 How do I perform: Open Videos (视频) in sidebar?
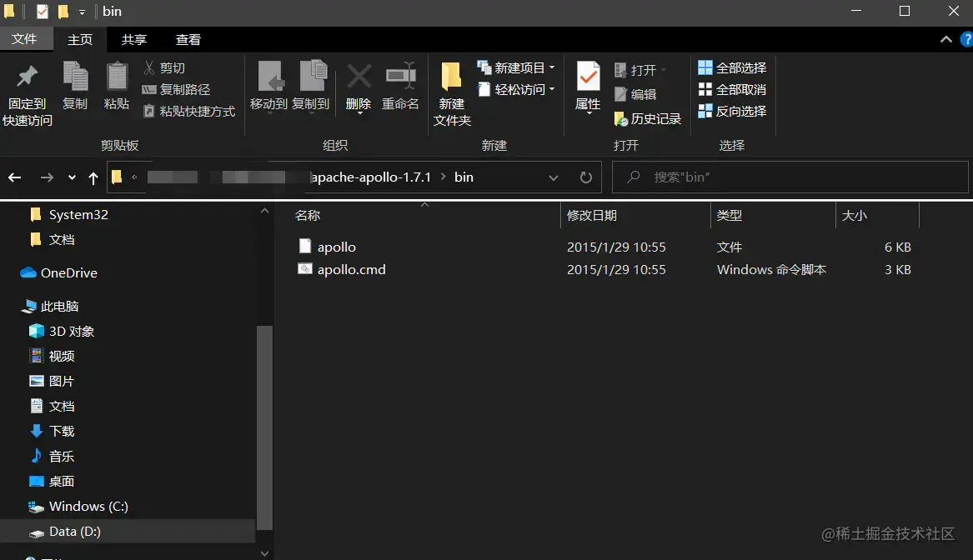53,356
